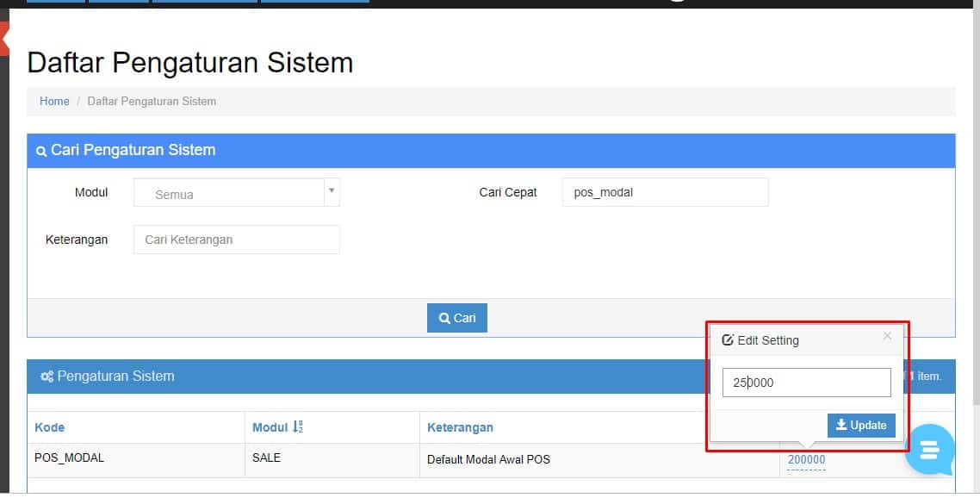
Task: Click the Cari search button
Action: (x=457, y=318)
